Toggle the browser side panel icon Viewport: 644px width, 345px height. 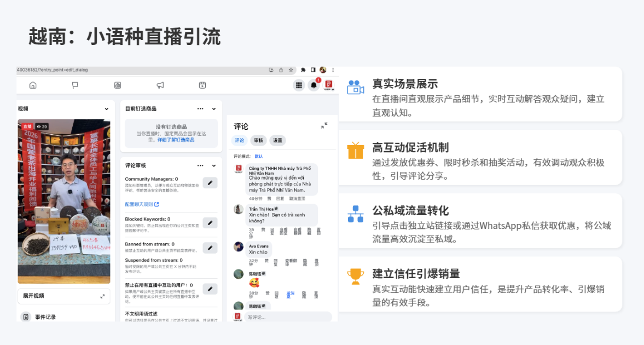pyautogui.click(x=313, y=70)
